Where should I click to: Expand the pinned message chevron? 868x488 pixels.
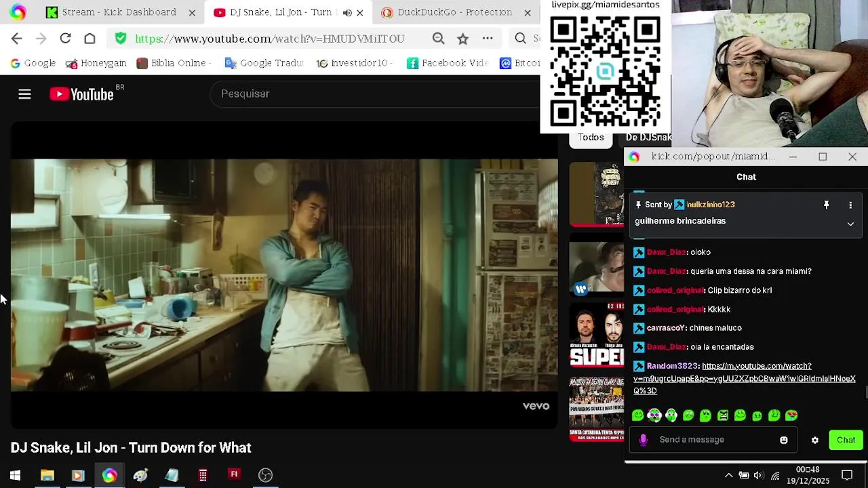[850, 224]
